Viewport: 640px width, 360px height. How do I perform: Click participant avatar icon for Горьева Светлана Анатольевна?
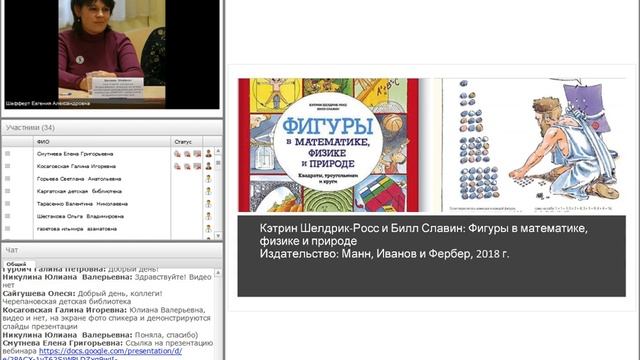(209, 179)
